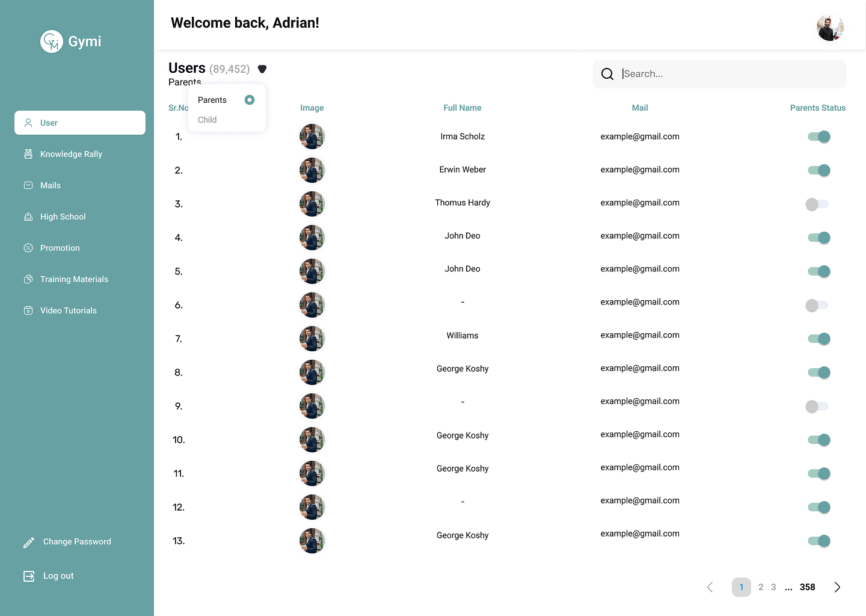Open Video Tutorials

click(x=68, y=310)
